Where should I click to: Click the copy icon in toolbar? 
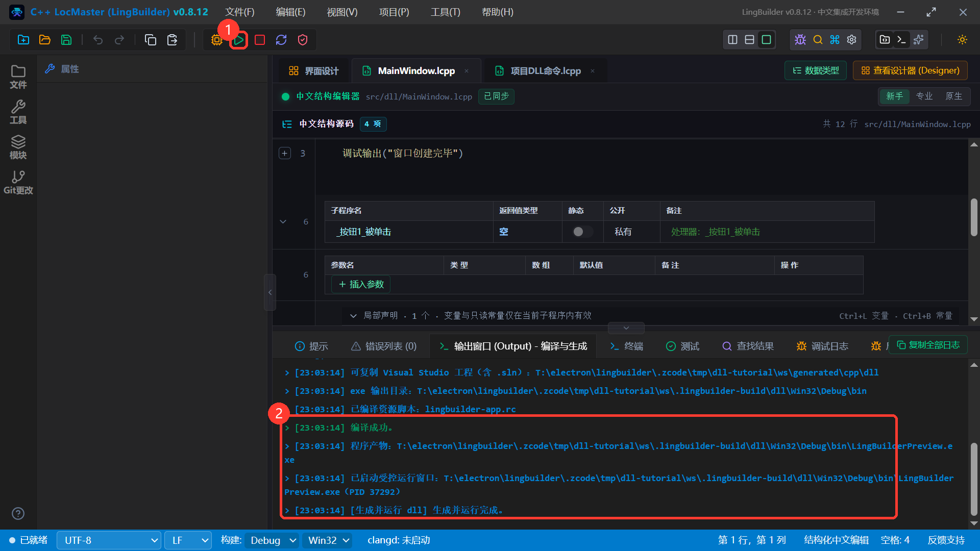click(151, 40)
